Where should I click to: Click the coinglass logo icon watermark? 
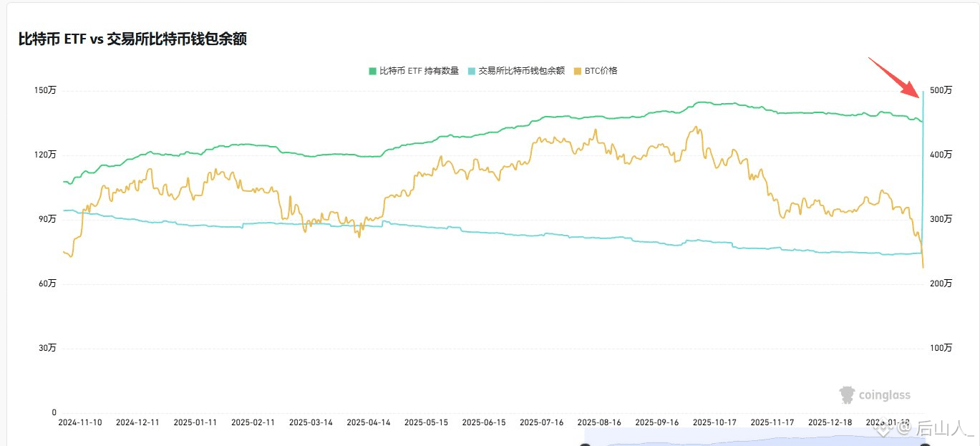click(848, 394)
